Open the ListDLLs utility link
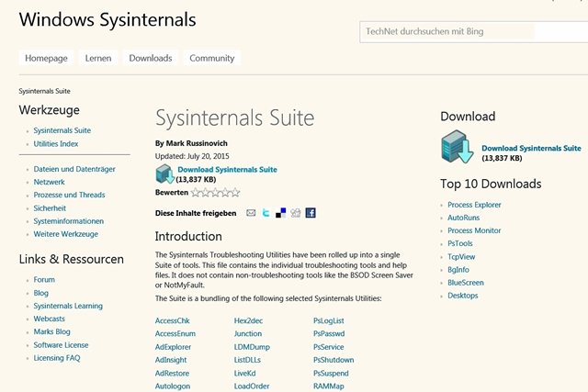Viewport: 588px width, 392px height. pyautogui.click(x=247, y=360)
